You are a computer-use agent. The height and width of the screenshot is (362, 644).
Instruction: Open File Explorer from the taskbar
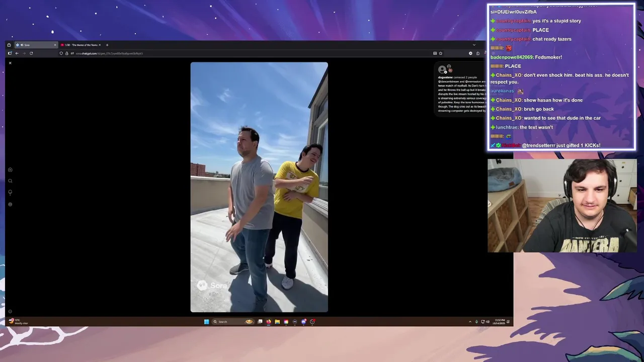(x=277, y=322)
